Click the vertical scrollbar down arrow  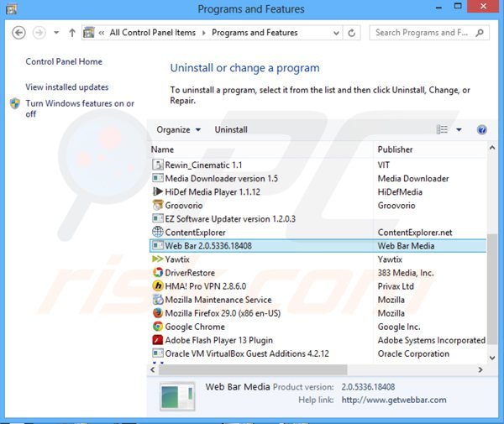pos(491,358)
